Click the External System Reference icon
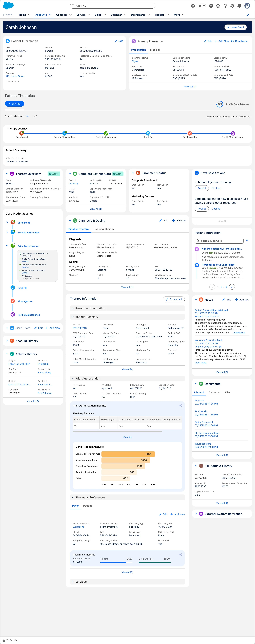This screenshot has width=255, height=644. 201,514
